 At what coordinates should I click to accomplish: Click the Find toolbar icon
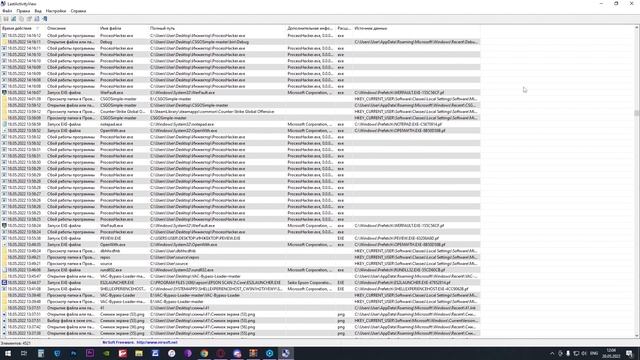[x=37, y=19]
